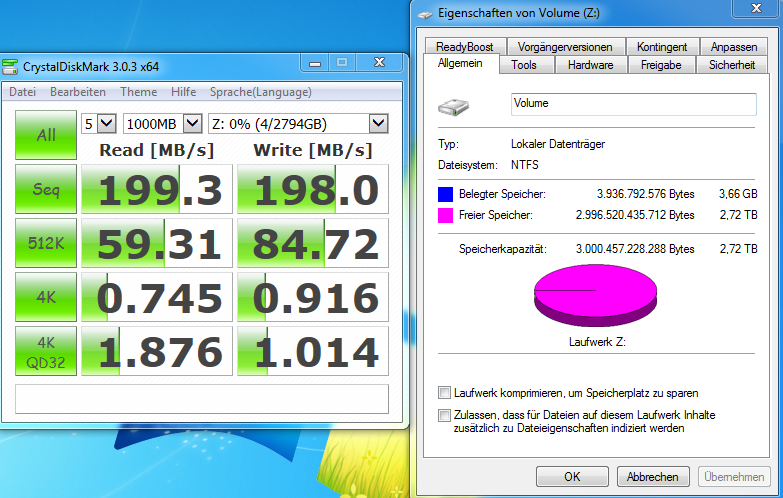Screen dimensions: 783x498
Task: Click the Abbrechen button
Action: [653, 477]
